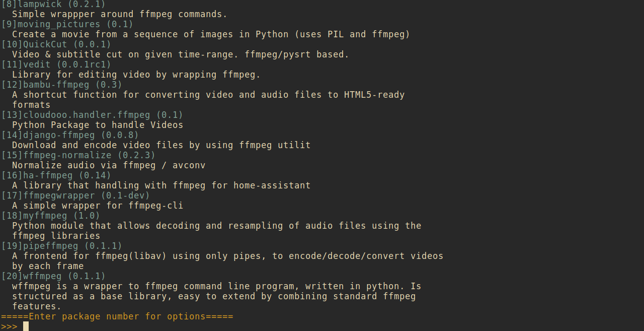Click the myffmpeg (1.0) package line

click(x=50, y=216)
